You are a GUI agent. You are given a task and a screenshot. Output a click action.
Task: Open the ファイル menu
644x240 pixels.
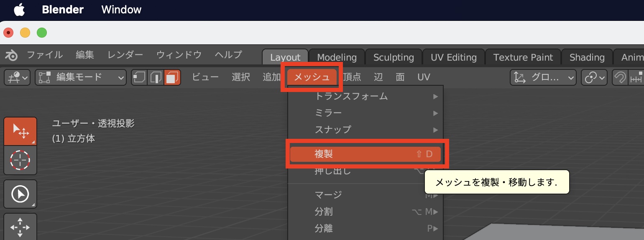tap(44, 55)
